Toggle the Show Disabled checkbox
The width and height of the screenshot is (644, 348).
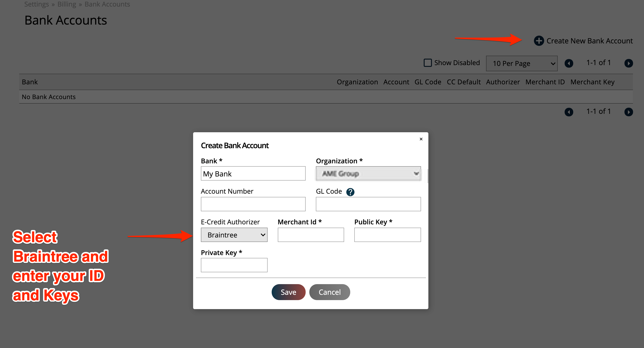tap(428, 63)
